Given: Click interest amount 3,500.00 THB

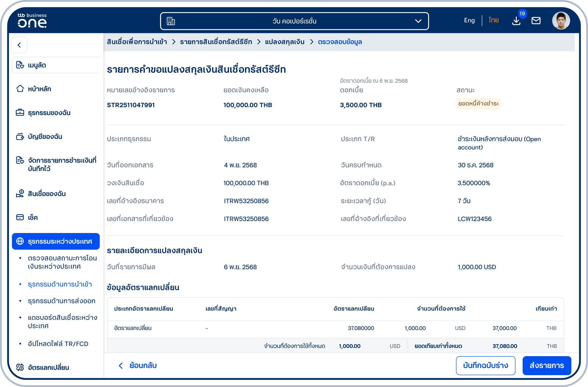Looking at the screenshot, I should [361, 105].
